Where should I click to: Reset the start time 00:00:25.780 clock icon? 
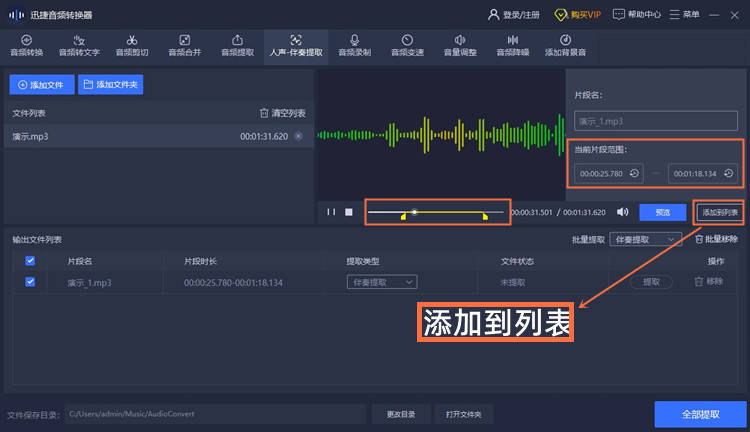[x=634, y=173]
